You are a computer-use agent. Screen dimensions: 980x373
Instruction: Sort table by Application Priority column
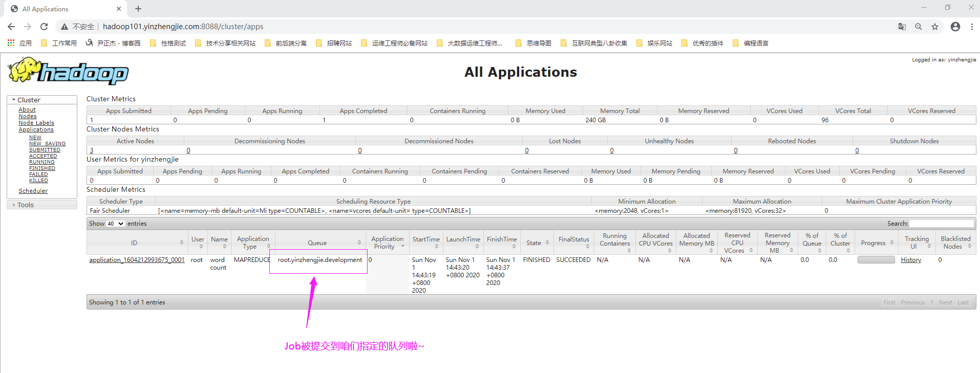(x=388, y=243)
